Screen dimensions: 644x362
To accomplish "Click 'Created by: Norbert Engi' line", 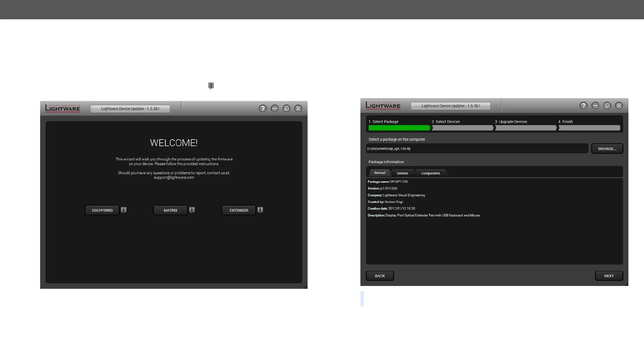I will [x=385, y=202].
